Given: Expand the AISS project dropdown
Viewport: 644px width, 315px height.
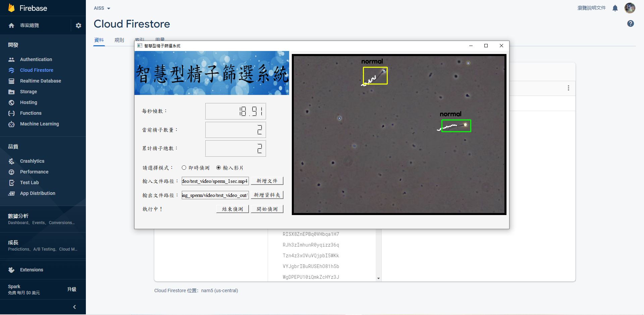Looking at the screenshot, I should point(102,8).
